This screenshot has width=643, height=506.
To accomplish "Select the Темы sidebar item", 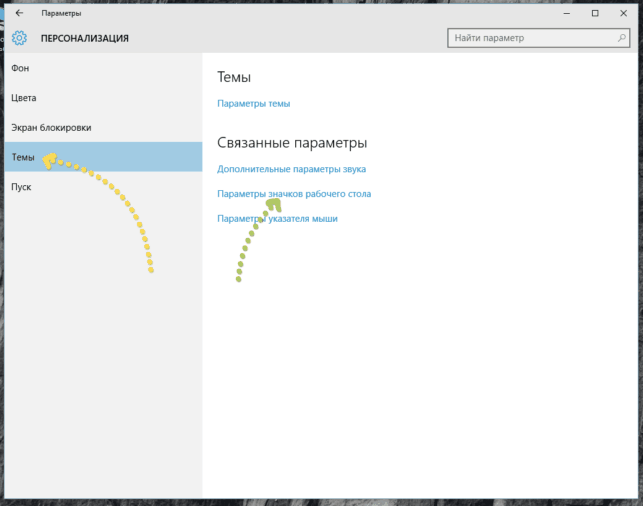I will pos(103,157).
